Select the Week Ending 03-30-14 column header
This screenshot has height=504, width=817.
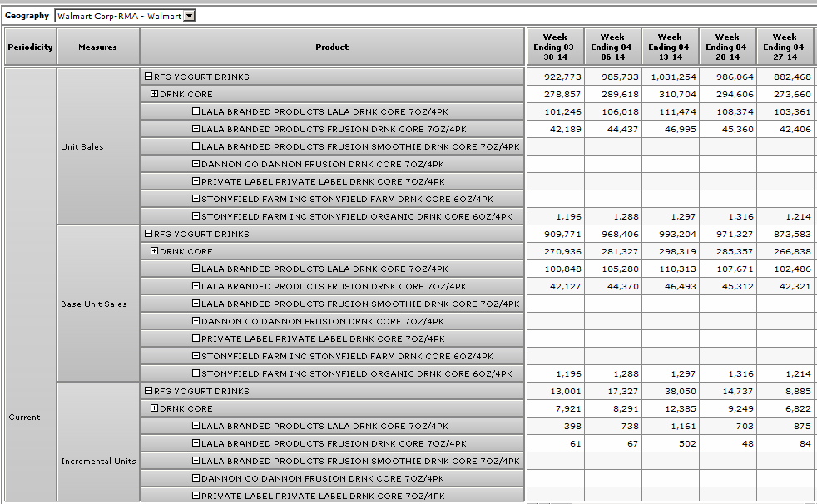[555, 47]
